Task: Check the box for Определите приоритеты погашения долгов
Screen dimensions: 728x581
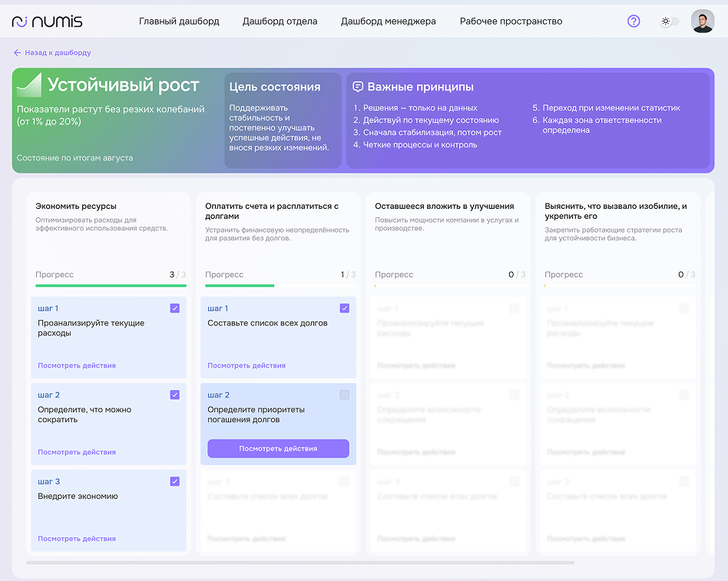Action: [x=344, y=394]
